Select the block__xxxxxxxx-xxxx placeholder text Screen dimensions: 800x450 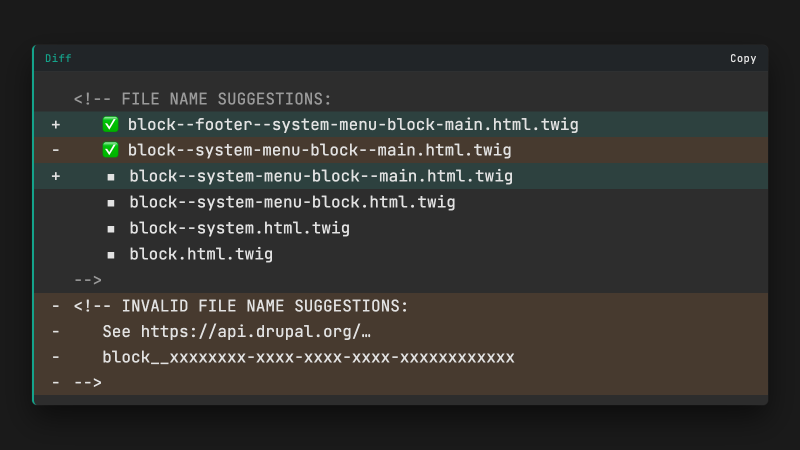tap(308, 357)
